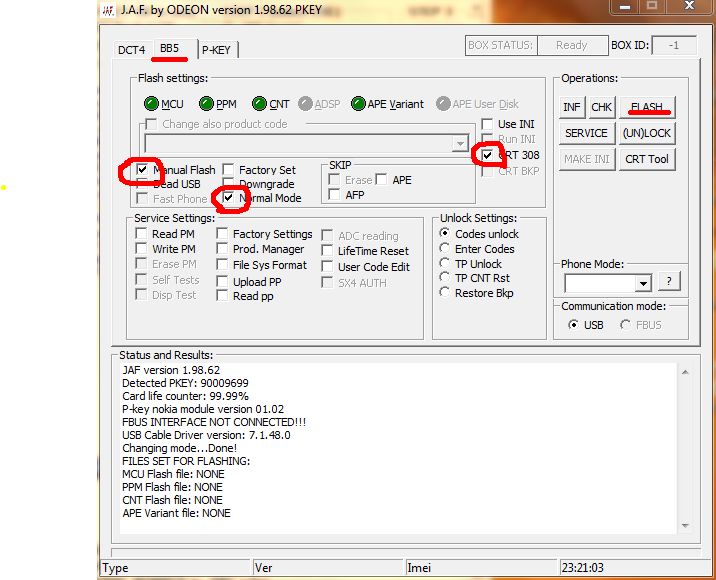Click the question mark phone mode button
Viewport: 716px width, 580px height.
[669, 282]
